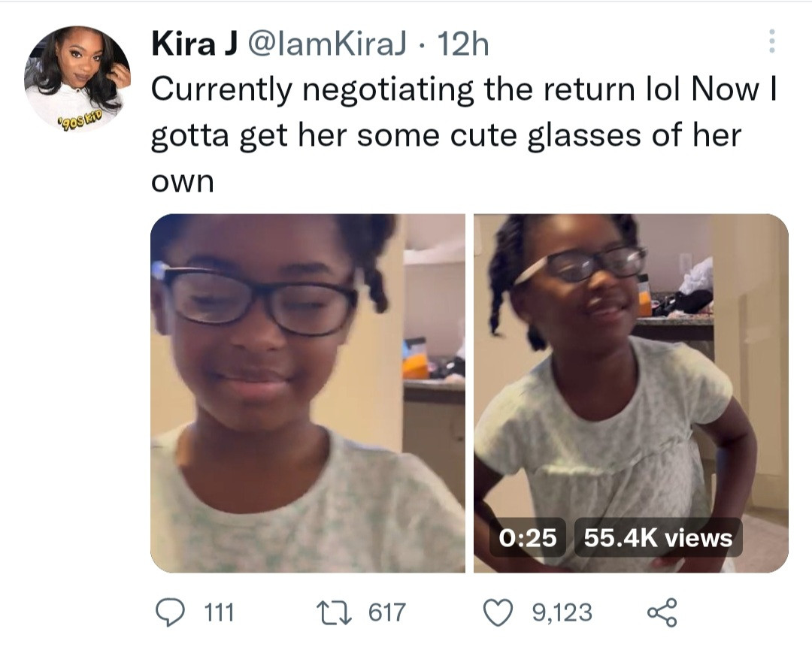Click the 55.4K views label
Image resolution: width=812 pixels, height=653 pixels.
coord(658,537)
